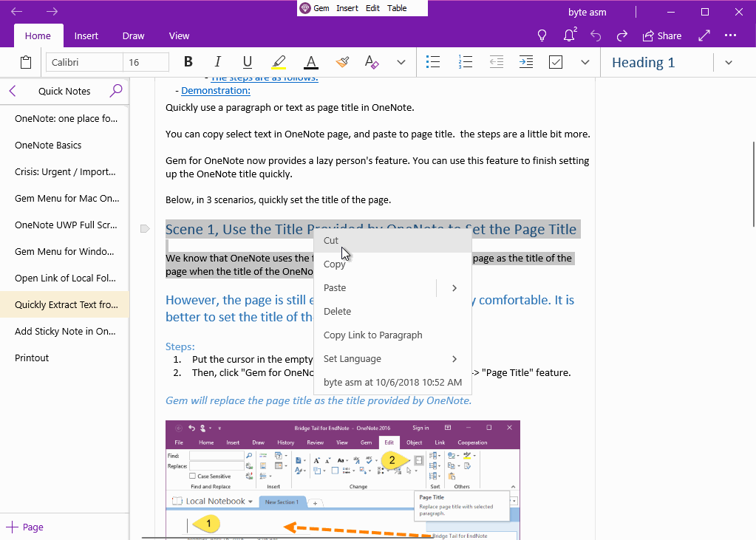Toggle Italic formatting
This screenshot has width=756, height=540.
217,62
